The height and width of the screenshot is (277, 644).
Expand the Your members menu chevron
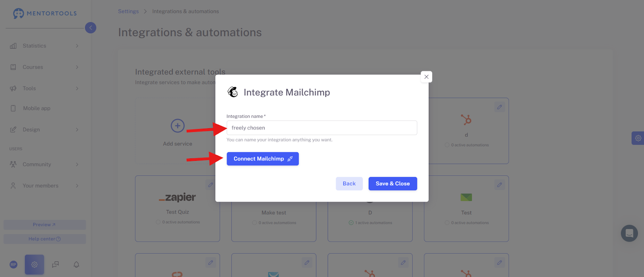tap(77, 186)
